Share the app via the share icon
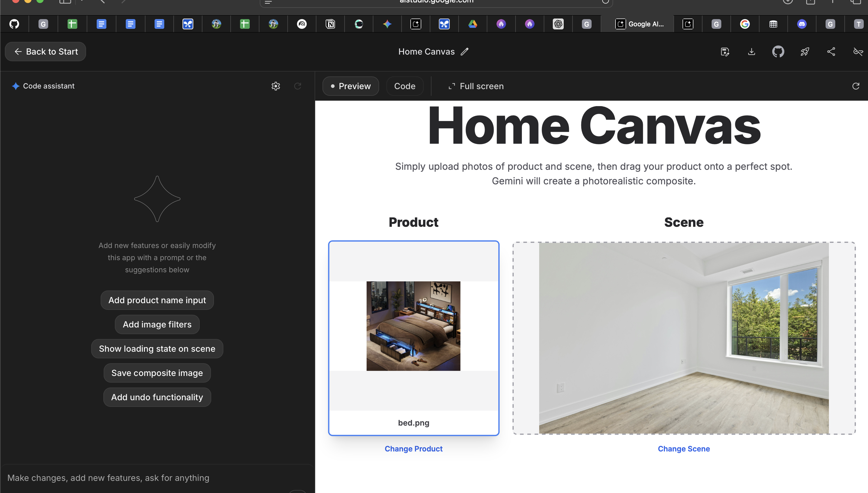This screenshot has width=868, height=493. point(831,52)
